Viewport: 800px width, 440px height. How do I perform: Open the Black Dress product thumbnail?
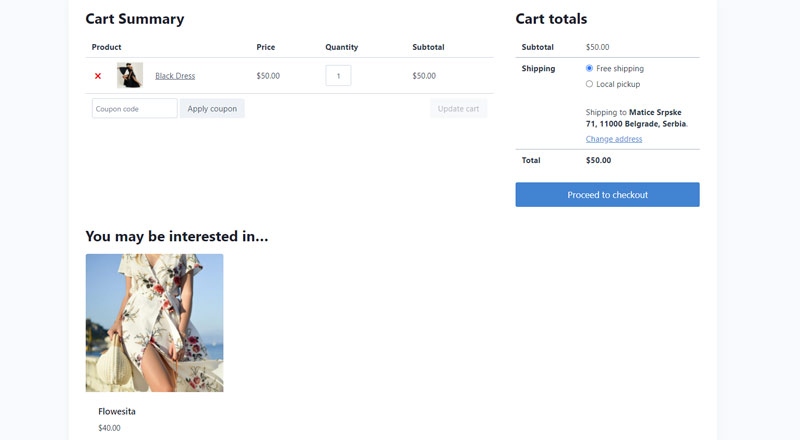pos(130,76)
